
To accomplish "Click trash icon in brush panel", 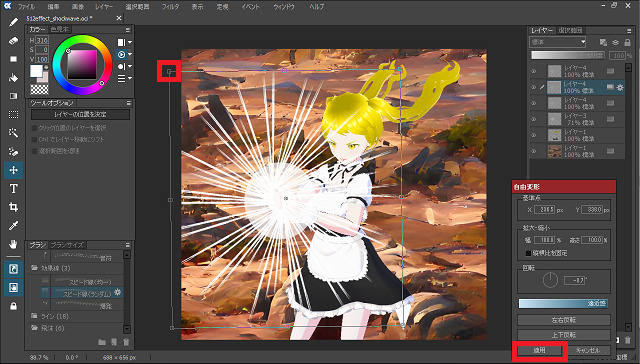I will point(127,342).
